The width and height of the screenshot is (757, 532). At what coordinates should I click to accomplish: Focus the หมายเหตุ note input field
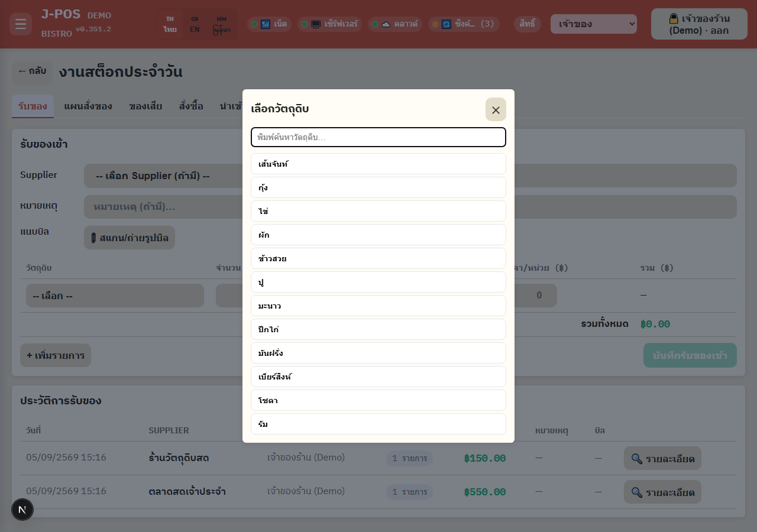click(410, 207)
